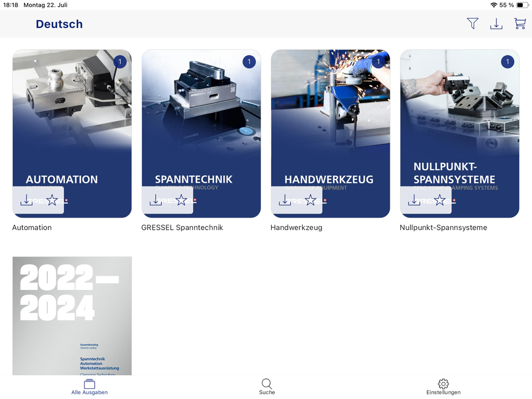Open the Suche tab

[267, 387]
